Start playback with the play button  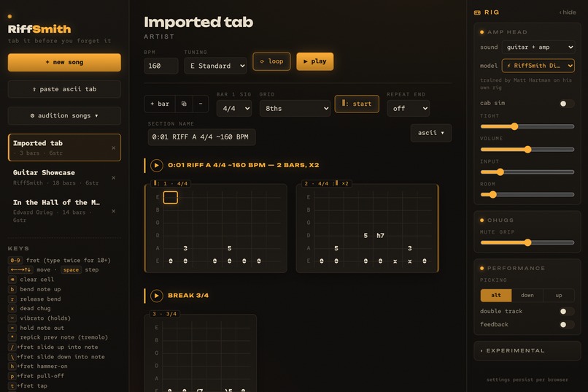[314, 61]
